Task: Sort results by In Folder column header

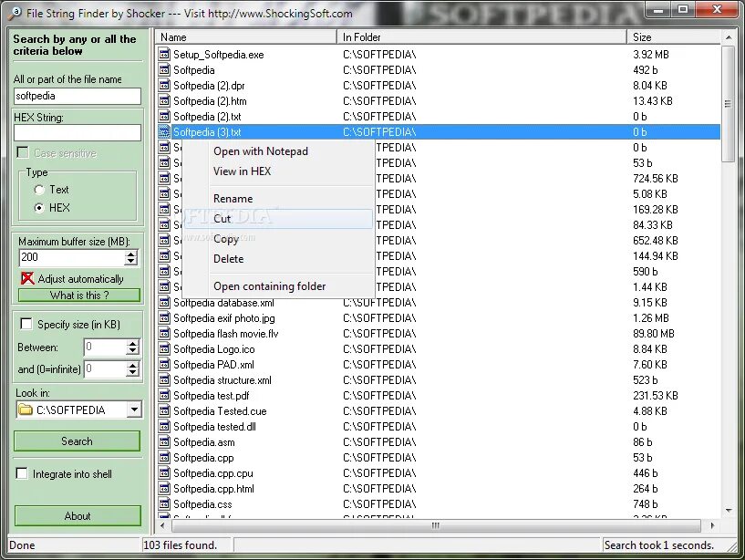Action: (x=481, y=37)
